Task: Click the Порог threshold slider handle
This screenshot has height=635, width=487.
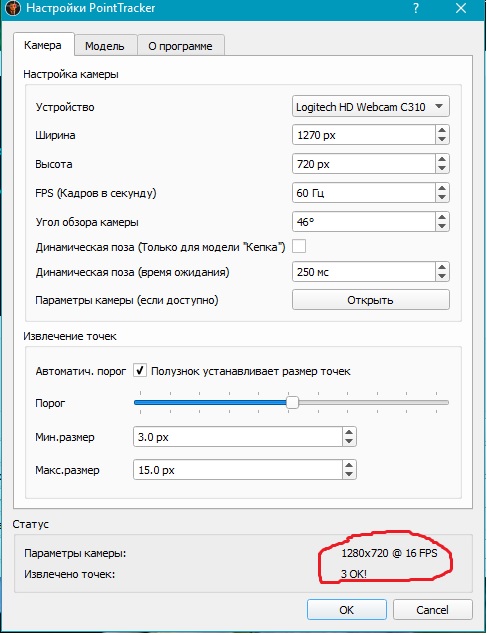Action: click(292, 403)
